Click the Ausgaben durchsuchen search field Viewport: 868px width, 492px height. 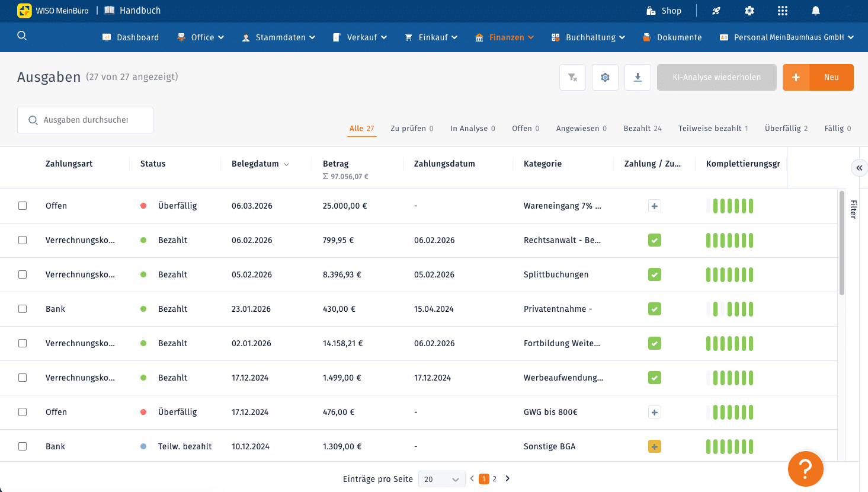tap(85, 120)
